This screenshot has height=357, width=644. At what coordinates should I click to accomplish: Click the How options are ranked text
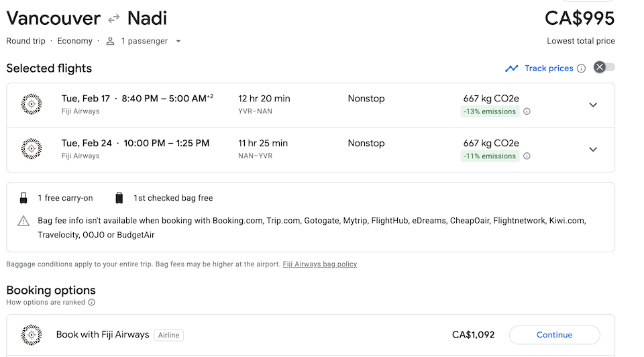(x=46, y=303)
